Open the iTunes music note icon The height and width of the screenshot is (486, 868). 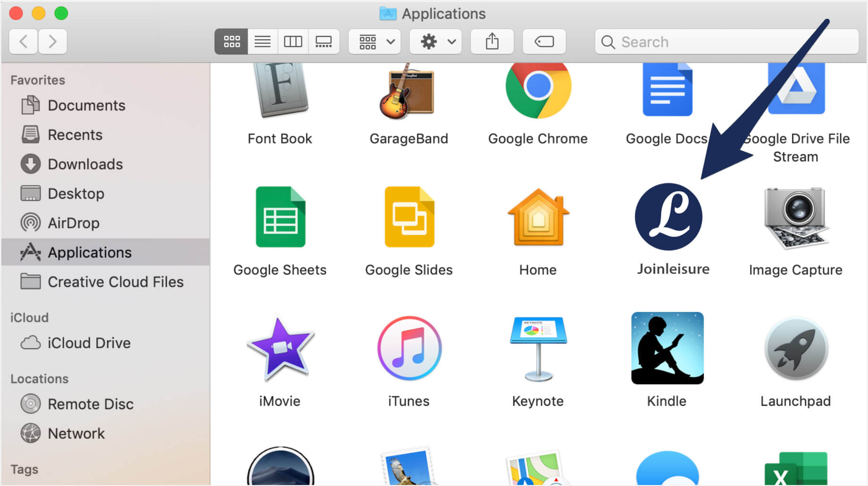409,348
